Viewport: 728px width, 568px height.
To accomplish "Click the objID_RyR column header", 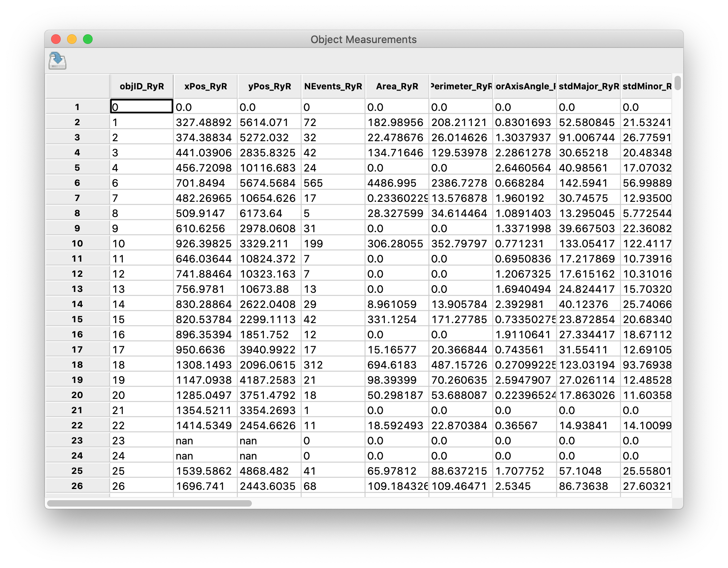I will (x=142, y=86).
